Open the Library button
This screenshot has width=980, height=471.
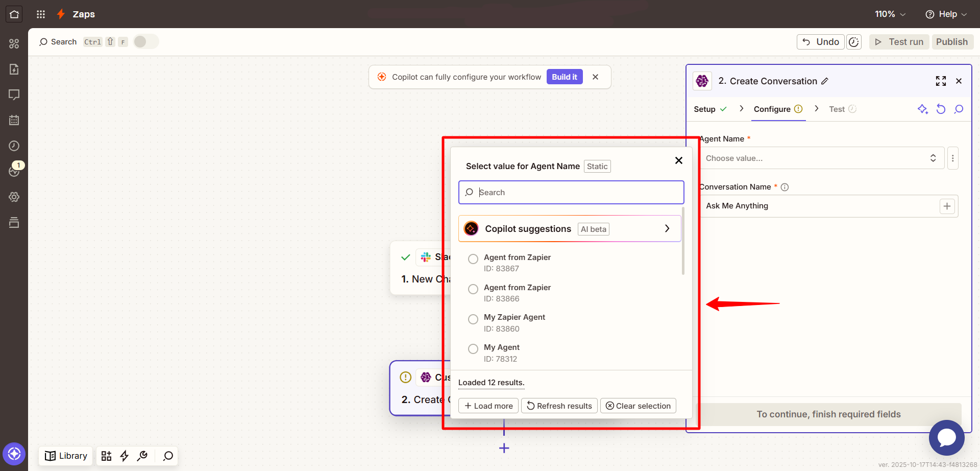(x=66, y=456)
